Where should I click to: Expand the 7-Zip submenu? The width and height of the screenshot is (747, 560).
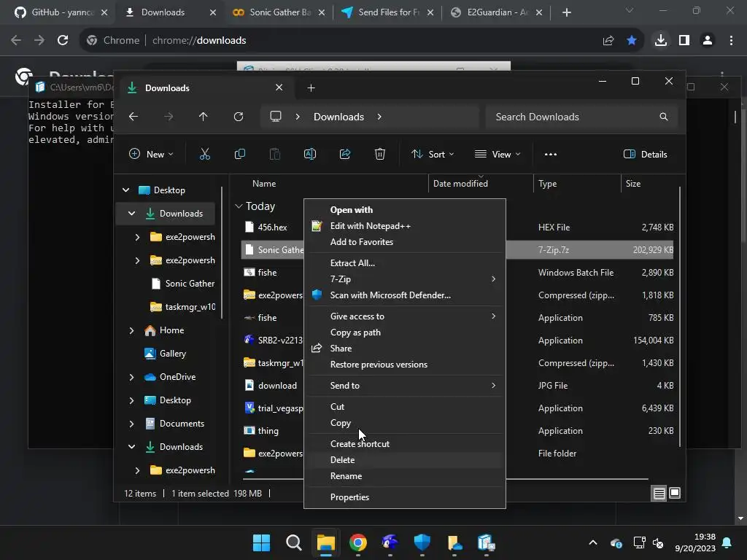tap(405, 279)
